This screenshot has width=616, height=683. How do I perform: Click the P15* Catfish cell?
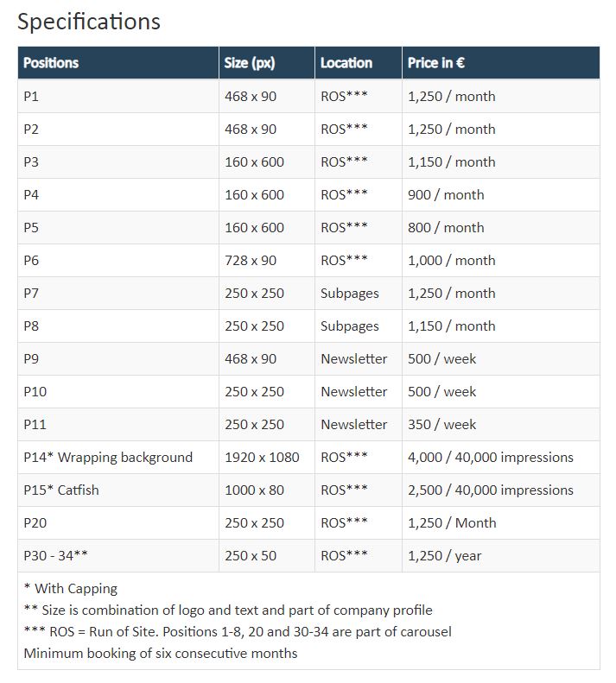click(61, 490)
